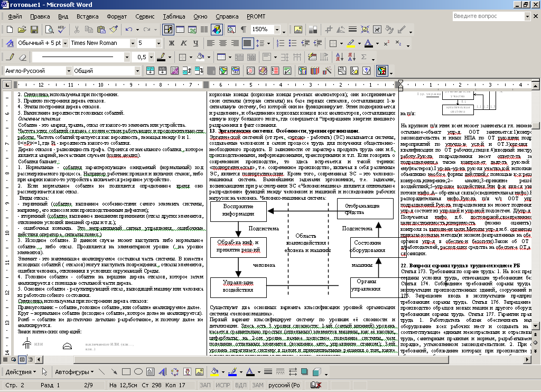541x392 pixels.
Task: Open the line style dropdown
Action: tap(127, 57)
